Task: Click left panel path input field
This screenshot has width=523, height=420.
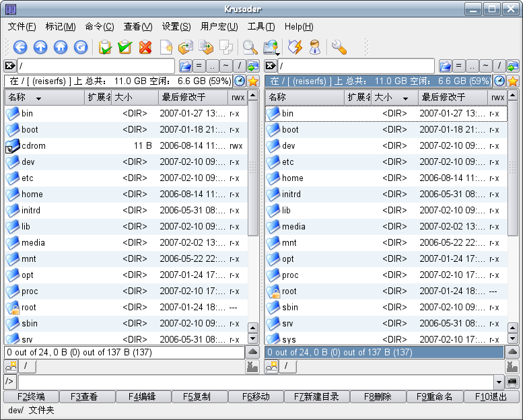Action: click(x=96, y=66)
